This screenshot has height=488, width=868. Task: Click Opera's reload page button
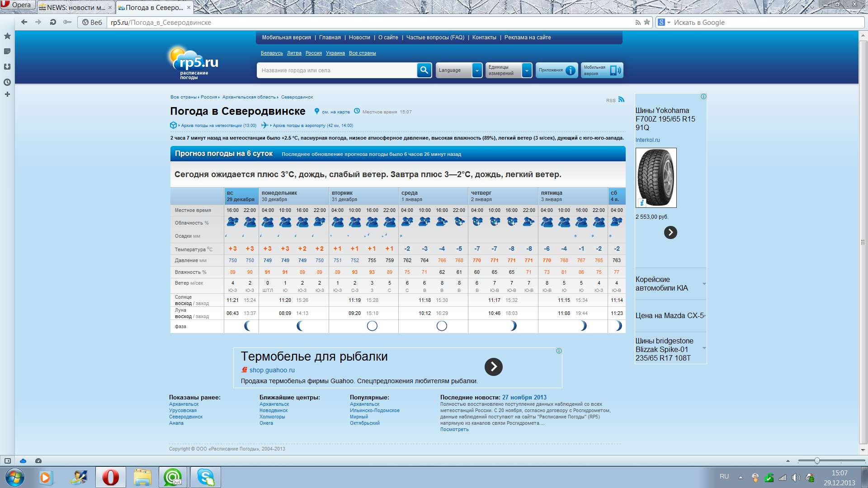click(x=53, y=22)
